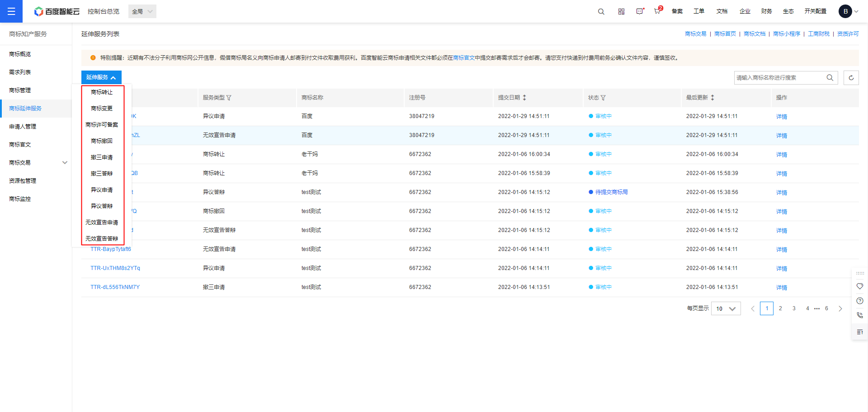
Task: Click the help question icon on right float bar
Action: pyautogui.click(x=860, y=301)
